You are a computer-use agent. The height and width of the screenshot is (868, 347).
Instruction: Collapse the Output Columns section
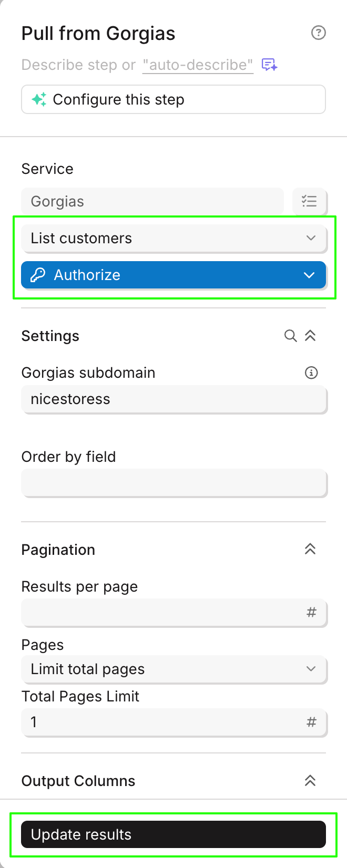click(310, 781)
